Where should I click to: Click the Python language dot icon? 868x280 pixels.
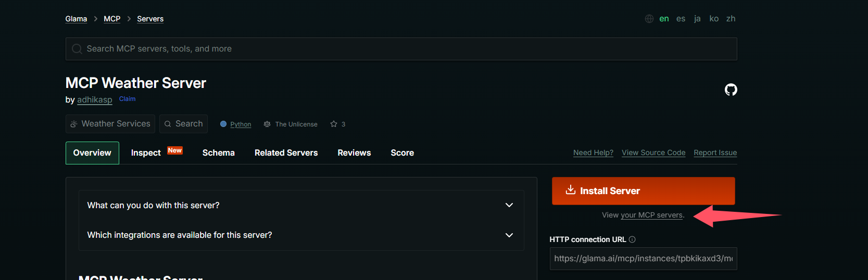[x=223, y=124]
